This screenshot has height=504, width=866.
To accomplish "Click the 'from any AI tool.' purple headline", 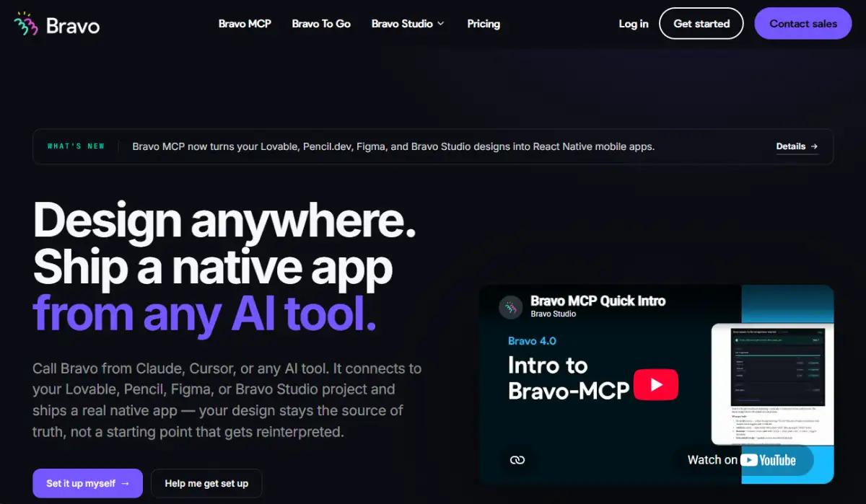I will (x=204, y=314).
